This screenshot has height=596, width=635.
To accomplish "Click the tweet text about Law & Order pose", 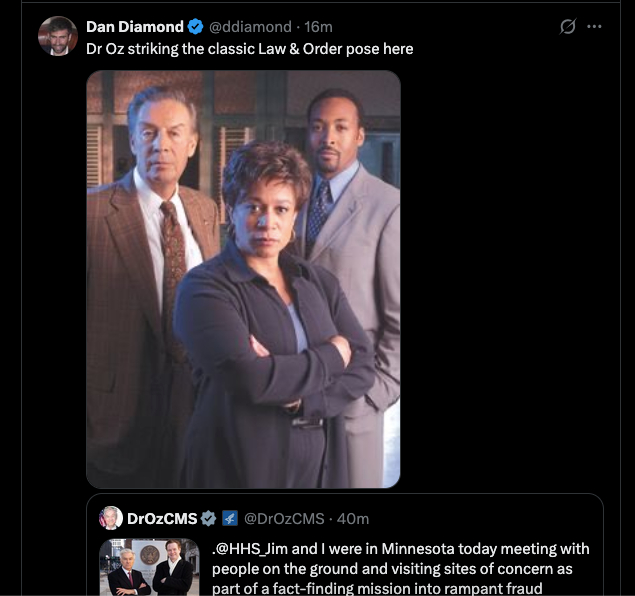I will tap(249, 48).
